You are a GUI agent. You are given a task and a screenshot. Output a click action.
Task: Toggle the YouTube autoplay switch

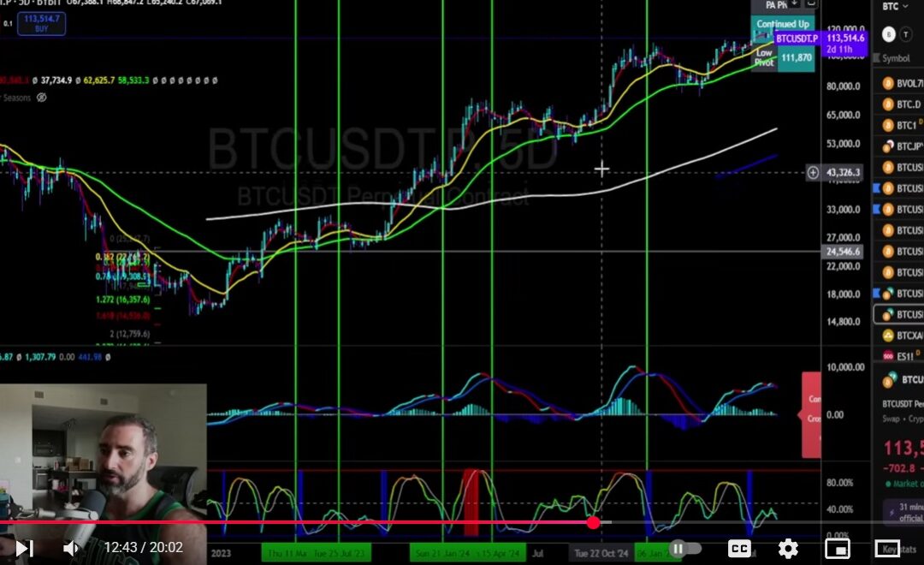tap(684, 549)
